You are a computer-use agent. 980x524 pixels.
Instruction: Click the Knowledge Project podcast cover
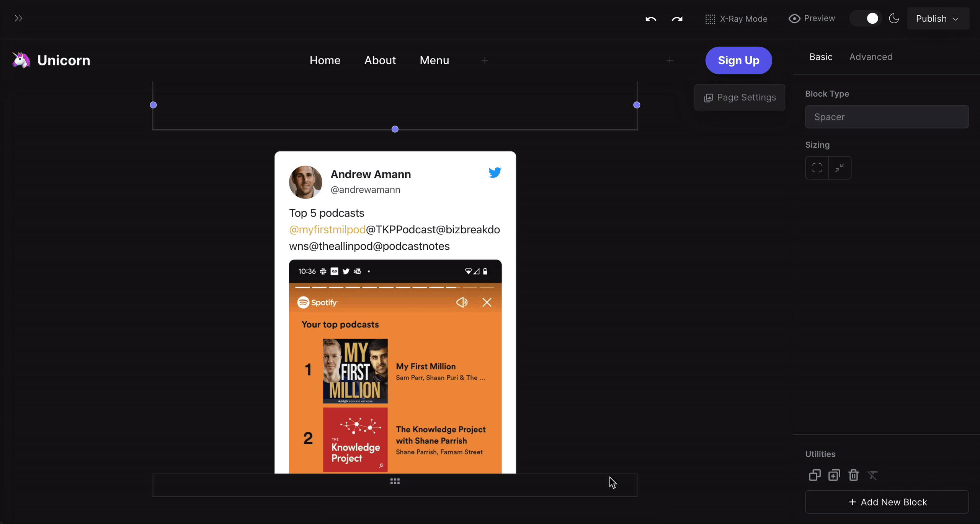coord(355,440)
